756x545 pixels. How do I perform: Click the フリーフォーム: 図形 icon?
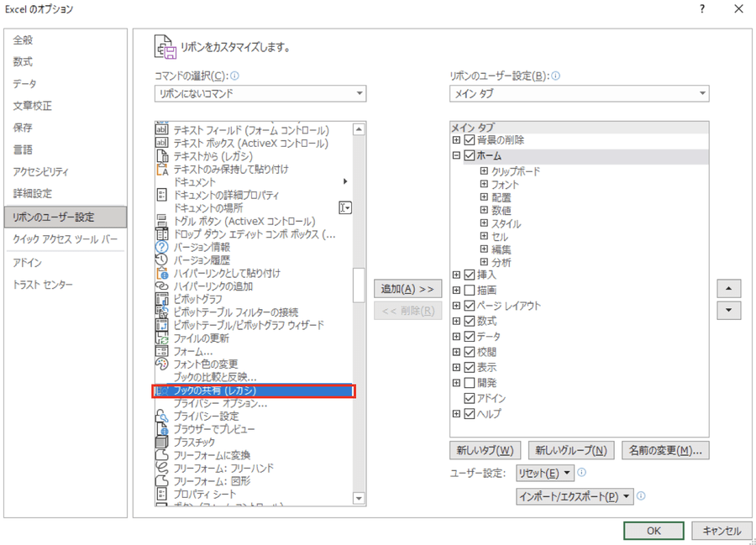(162, 481)
